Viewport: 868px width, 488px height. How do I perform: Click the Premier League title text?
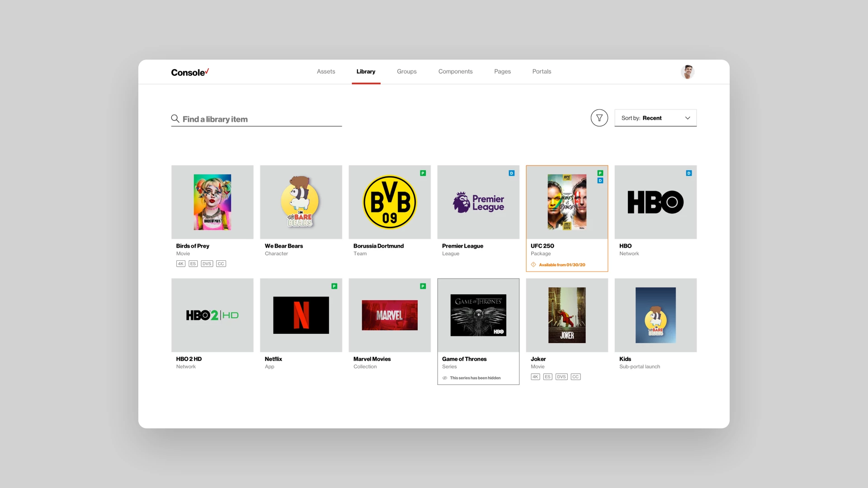462,246
